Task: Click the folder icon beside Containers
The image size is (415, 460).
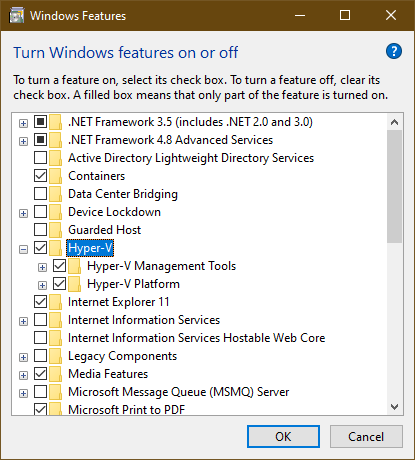Action: pyautogui.click(x=56, y=176)
